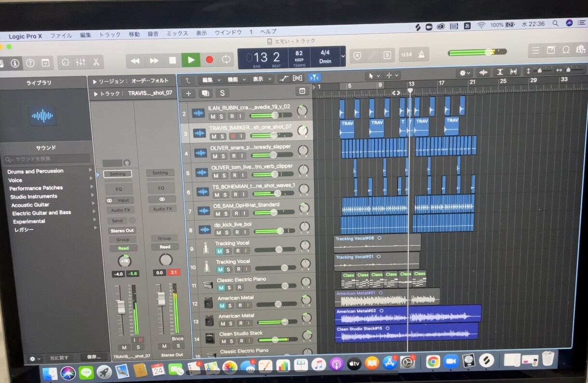Expand the トラック inspector section

(x=95, y=94)
